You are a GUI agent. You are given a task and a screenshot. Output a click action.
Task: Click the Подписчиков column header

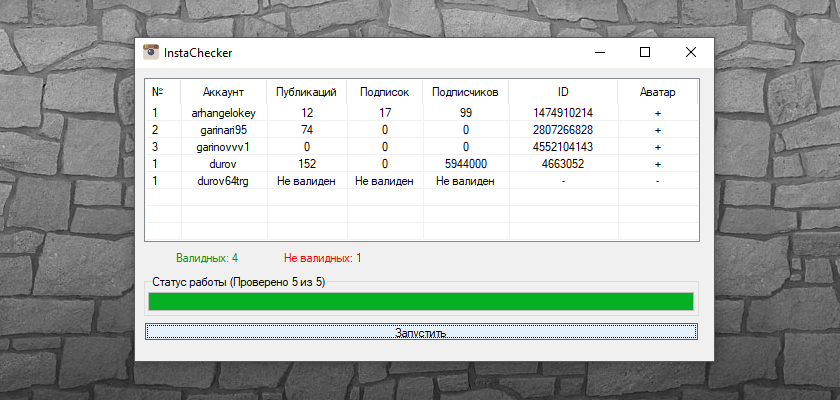[x=466, y=92]
